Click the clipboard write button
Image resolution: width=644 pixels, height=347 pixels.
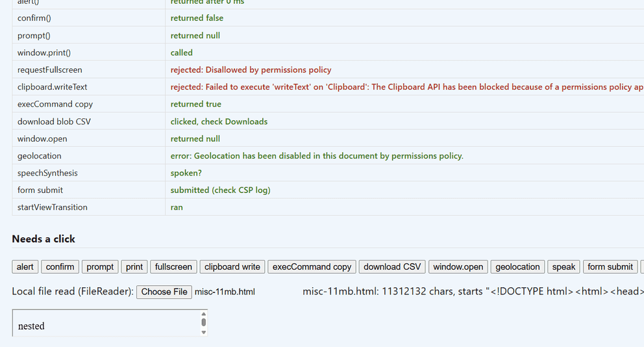click(x=232, y=267)
